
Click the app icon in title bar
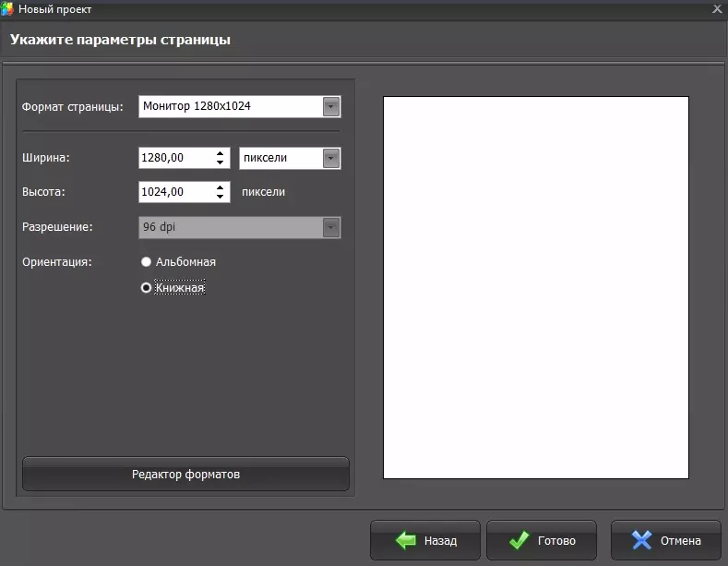pos(7,9)
